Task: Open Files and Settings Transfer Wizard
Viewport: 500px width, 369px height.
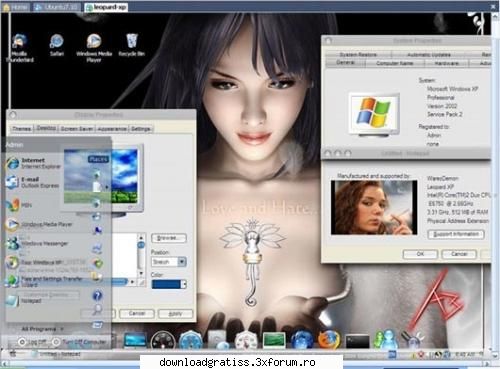Action: pos(44,281)
